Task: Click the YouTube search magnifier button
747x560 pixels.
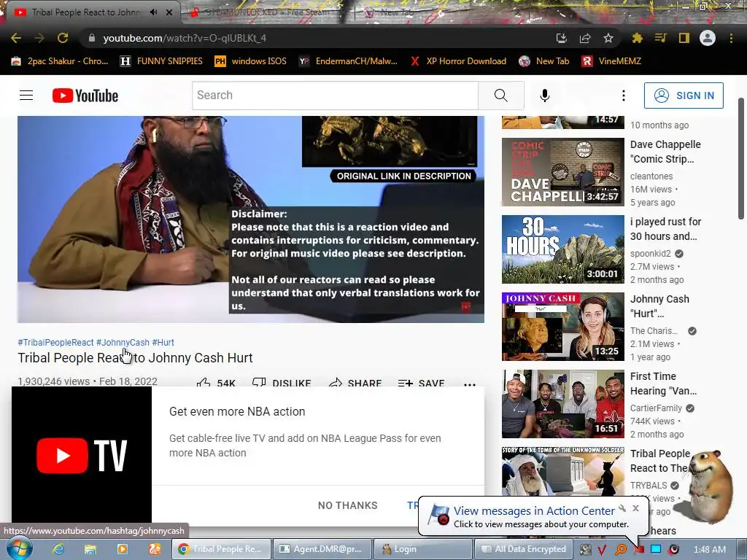Action: coord(500,96)
